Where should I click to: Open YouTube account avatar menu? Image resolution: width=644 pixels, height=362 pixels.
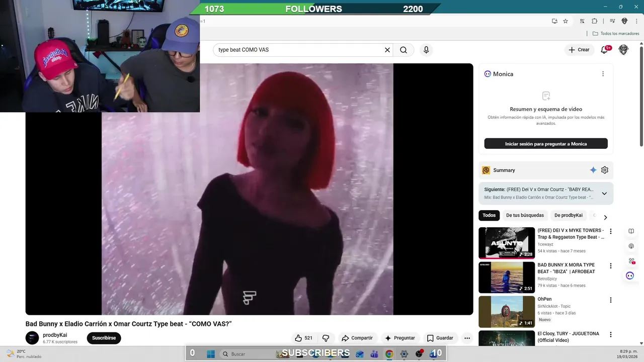point(623,50)
